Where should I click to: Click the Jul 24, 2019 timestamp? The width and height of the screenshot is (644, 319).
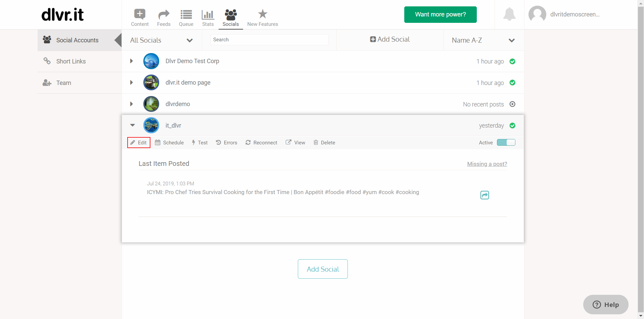point(171,184)
